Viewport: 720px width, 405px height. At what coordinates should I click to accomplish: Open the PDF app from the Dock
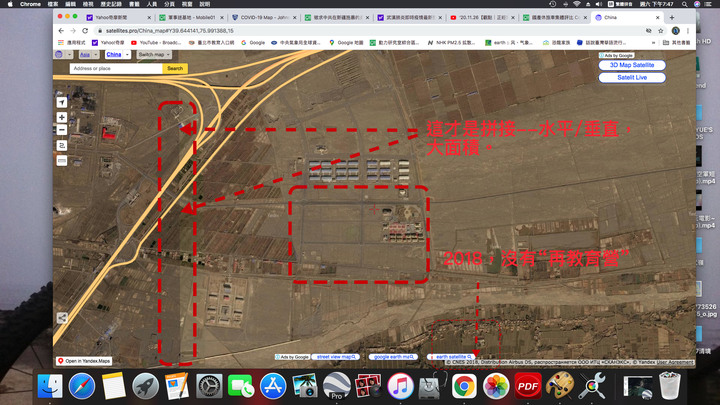pos(528,386)
